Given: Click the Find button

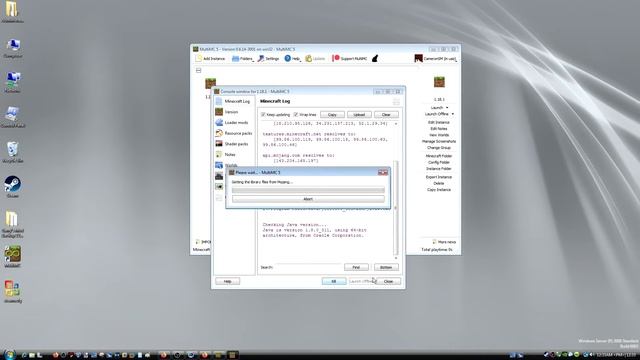Looking at the screenshot, I should (356, 267).
